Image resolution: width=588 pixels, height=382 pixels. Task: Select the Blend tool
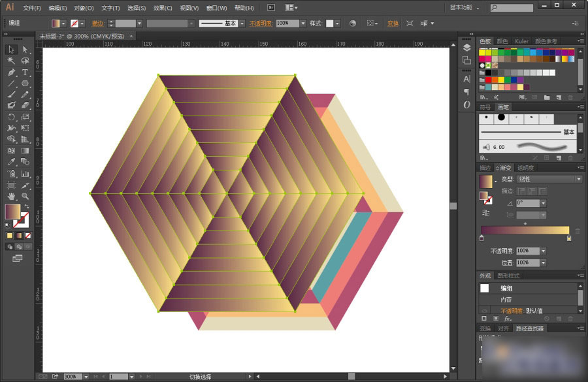pos(25,161)
